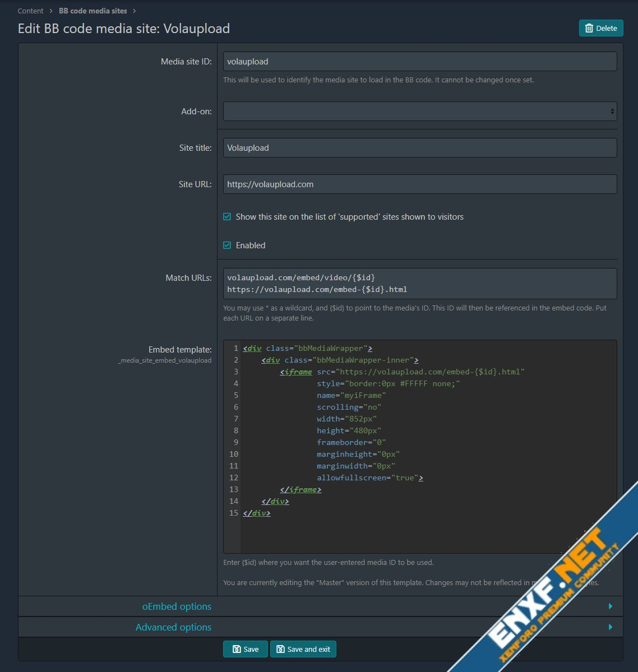Click the oEmbed options arrow icon
The width and height of the screenshot is (638, 672).
(x=610, y=606)
